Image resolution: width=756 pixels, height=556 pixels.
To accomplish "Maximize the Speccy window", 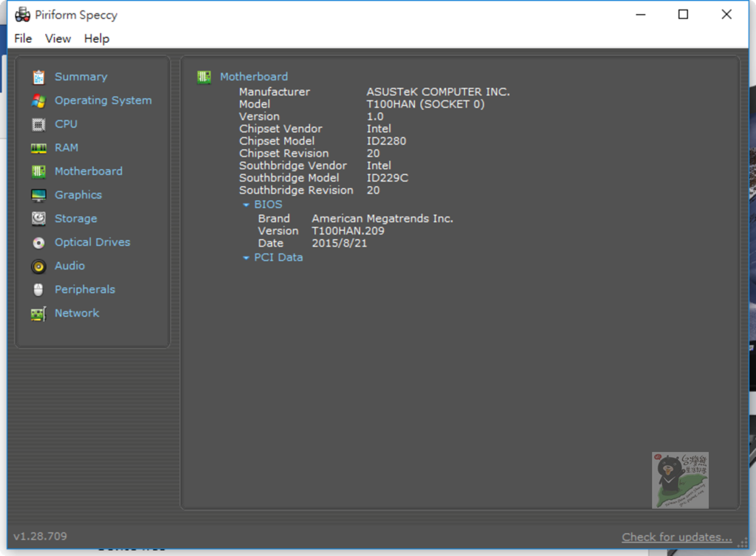I will [x=683, y=15].
